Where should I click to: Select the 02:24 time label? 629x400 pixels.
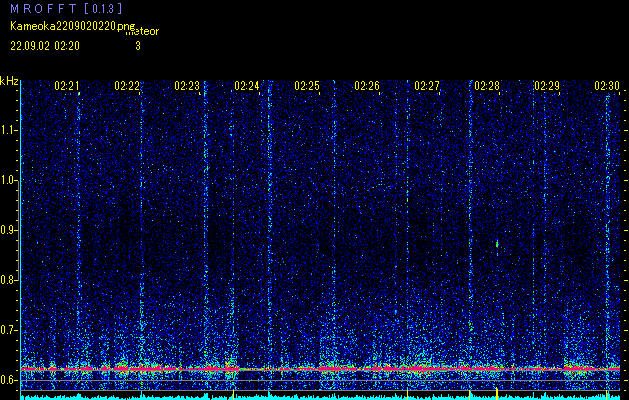point(247,86)
